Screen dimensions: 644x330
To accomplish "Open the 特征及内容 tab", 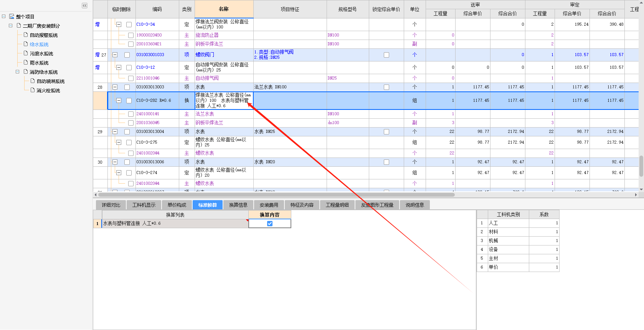I will click(302, 205).
